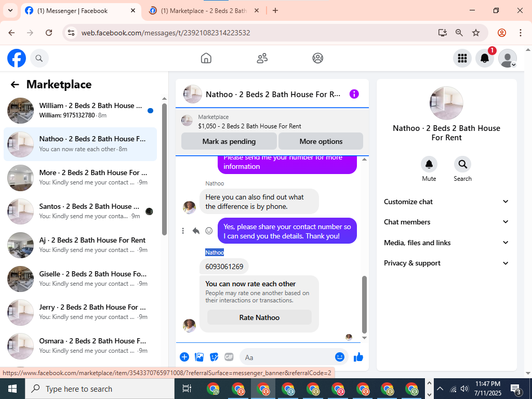
Task: Open the site information icon in address bar
Action: click(x=71, y=33)
